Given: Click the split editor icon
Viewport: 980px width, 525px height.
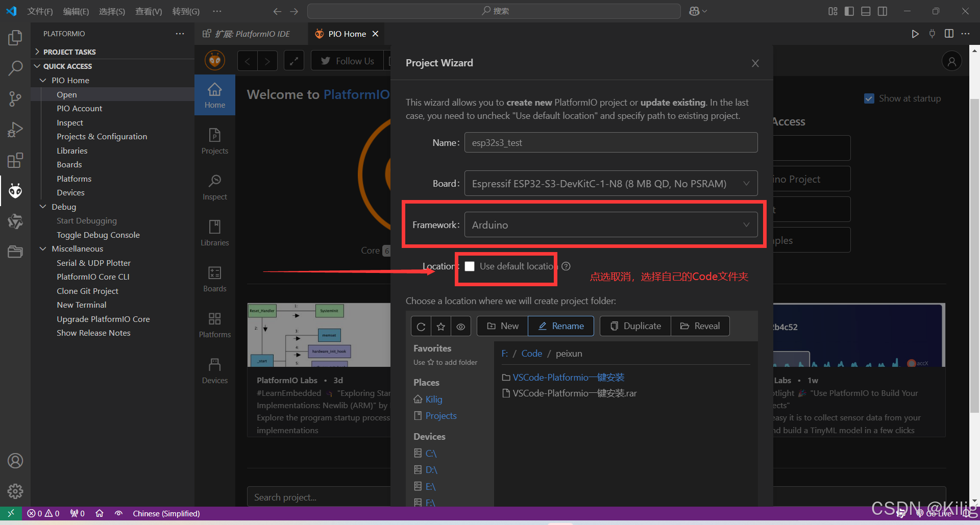Looking at the screenshot, I should 949,34.
